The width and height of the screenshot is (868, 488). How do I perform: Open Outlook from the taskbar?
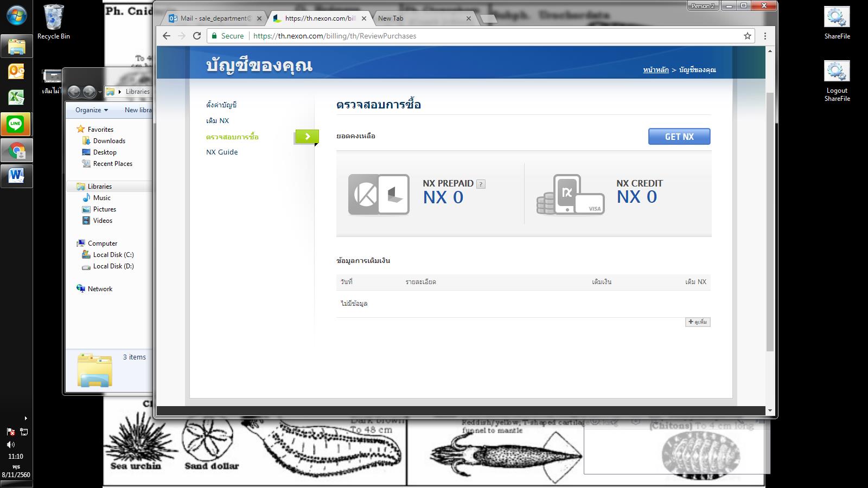coord(16,72)
